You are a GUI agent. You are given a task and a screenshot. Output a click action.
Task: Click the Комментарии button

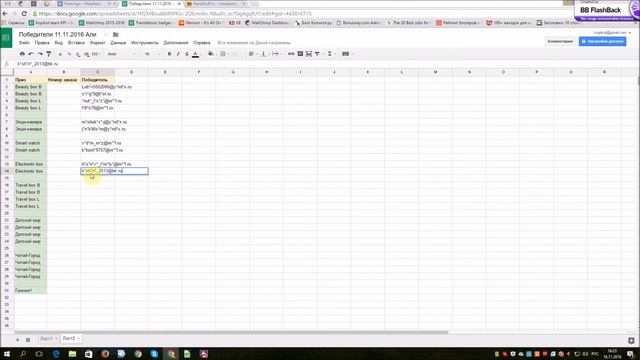point(560,41)
